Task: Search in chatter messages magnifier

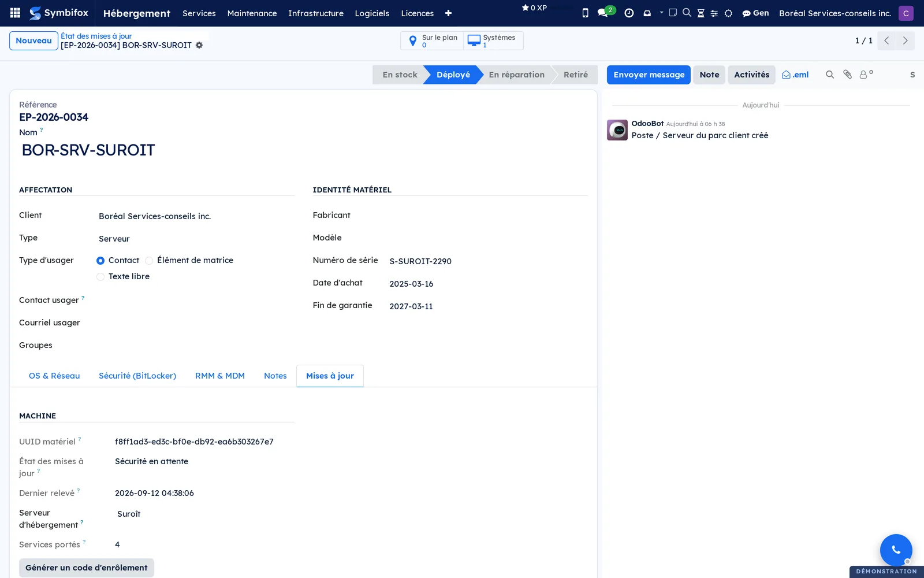Action: tap(830, 75)
